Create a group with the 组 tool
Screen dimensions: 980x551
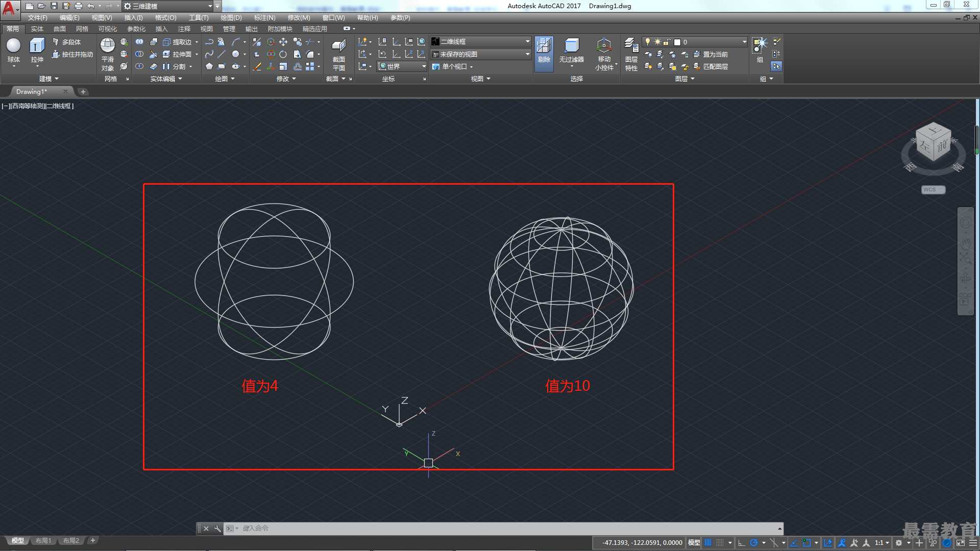click(760, 49)
